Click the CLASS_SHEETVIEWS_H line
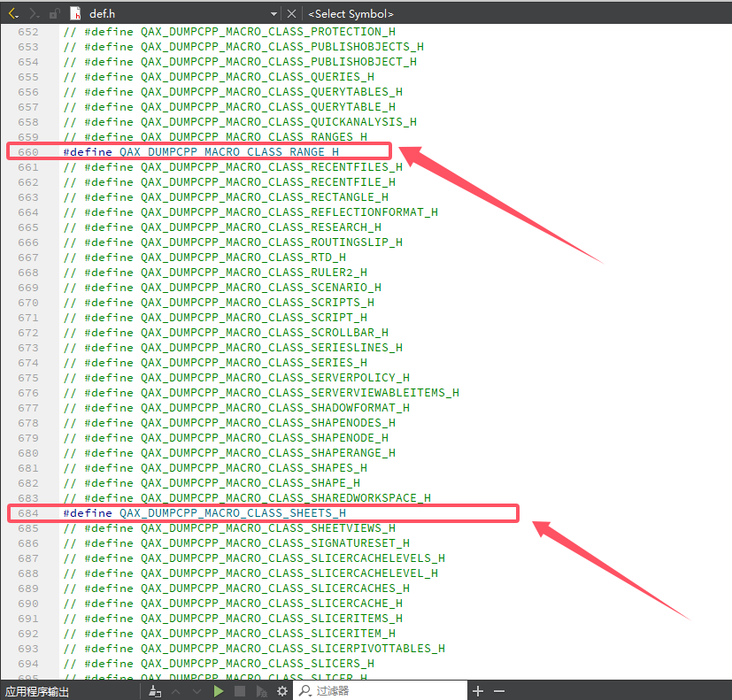Image resolution: width=732 pixels, height=700 pixels. [229, 528]
